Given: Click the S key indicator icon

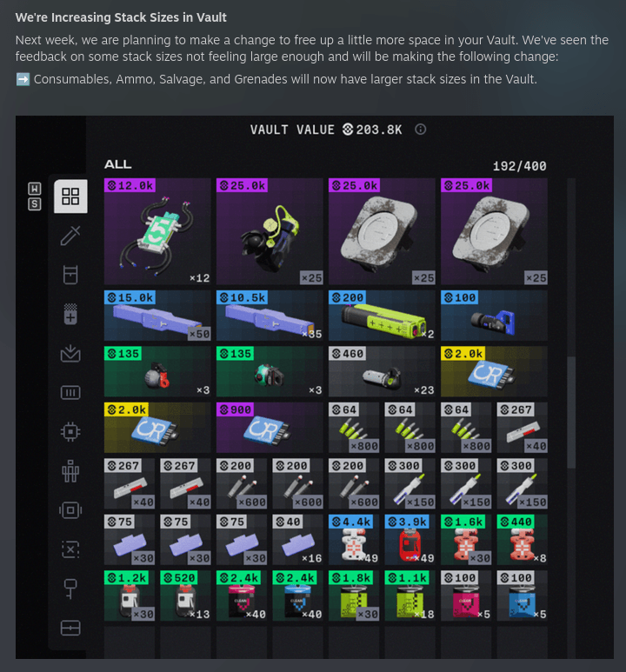Looking at the screenshot, I should 35,204.
